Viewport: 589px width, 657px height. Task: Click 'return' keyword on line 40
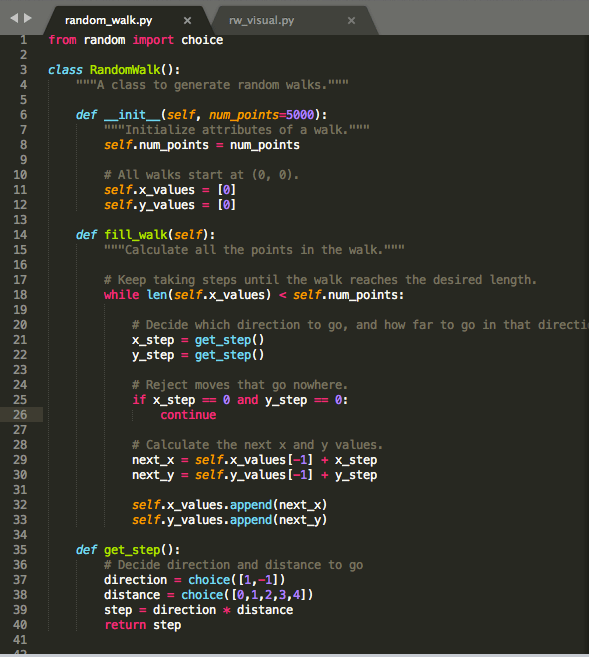(x=125, y=625)
